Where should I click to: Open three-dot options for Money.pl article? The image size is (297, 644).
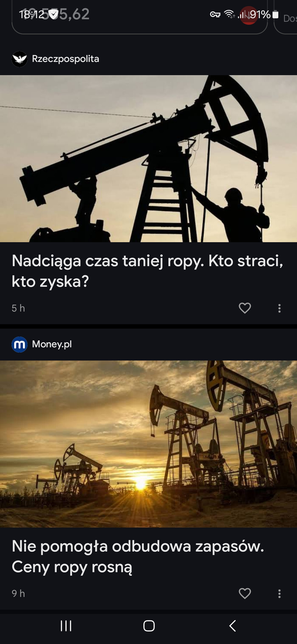[279, 594]
